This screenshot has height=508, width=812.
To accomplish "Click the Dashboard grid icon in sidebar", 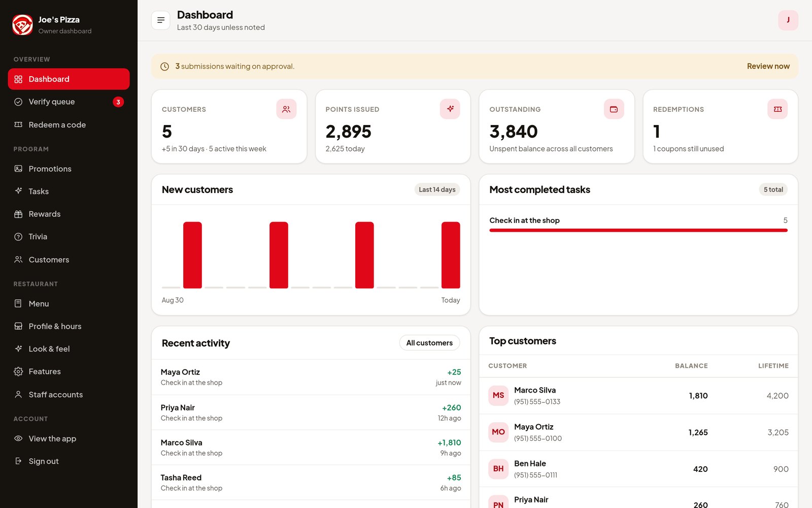I will [x=18, y=79].
